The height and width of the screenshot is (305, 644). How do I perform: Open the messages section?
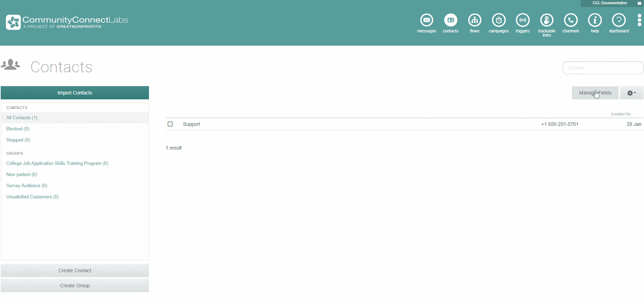pos(427,23)
